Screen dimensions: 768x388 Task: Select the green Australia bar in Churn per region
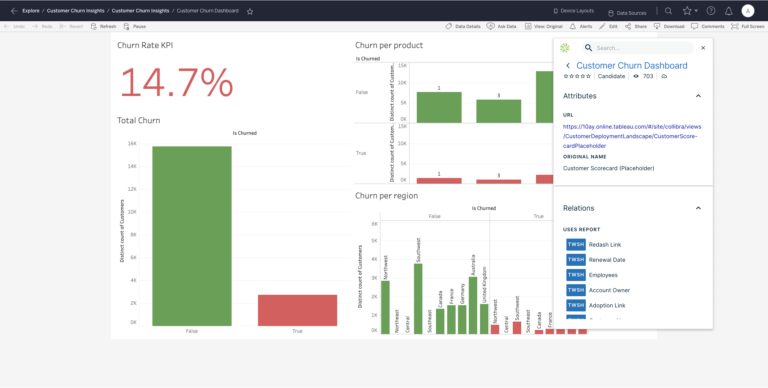click(x=473, y=306)
